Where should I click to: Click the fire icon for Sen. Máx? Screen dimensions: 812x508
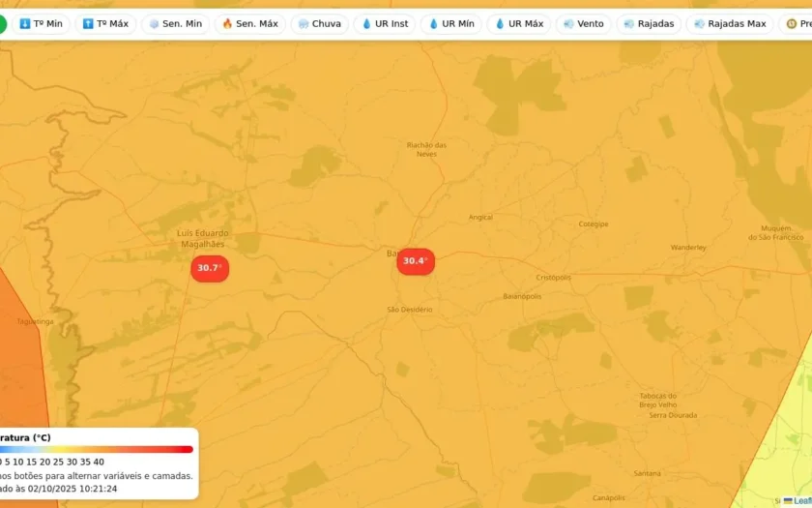(227, 24)
